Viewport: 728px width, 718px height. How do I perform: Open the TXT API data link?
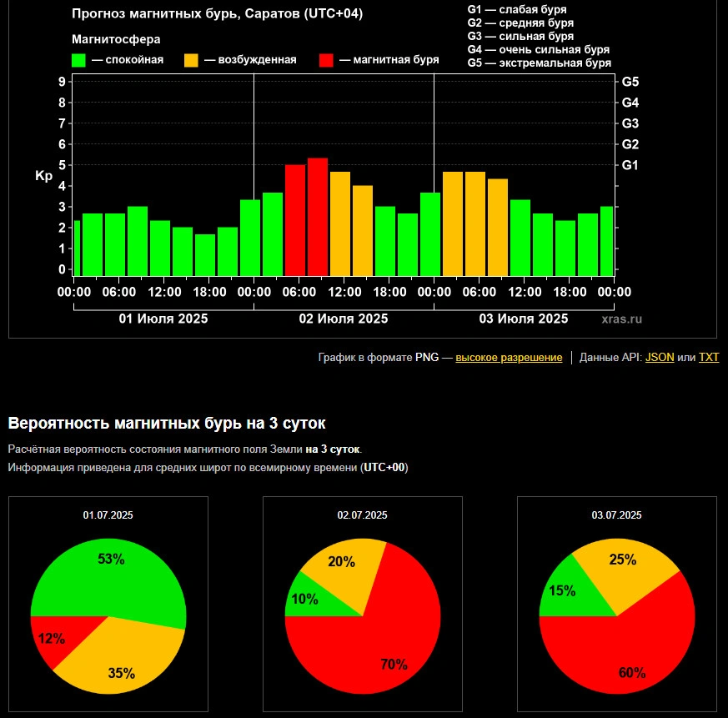(x=708, y=358)
